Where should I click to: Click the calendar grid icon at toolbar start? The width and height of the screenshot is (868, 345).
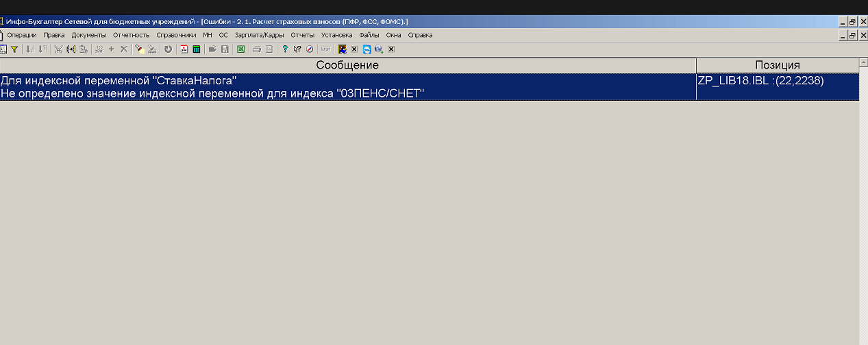pyautogui.click(x=3, y=49)
